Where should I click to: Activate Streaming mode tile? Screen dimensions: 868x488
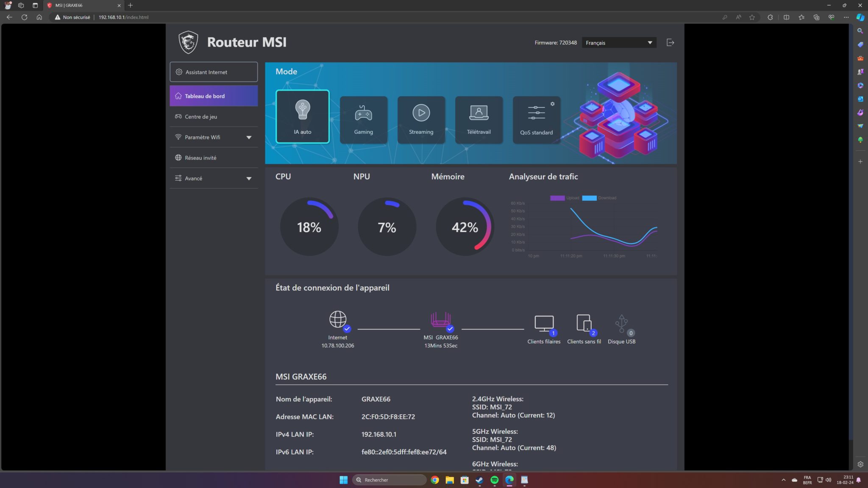(x=421, y=120)
